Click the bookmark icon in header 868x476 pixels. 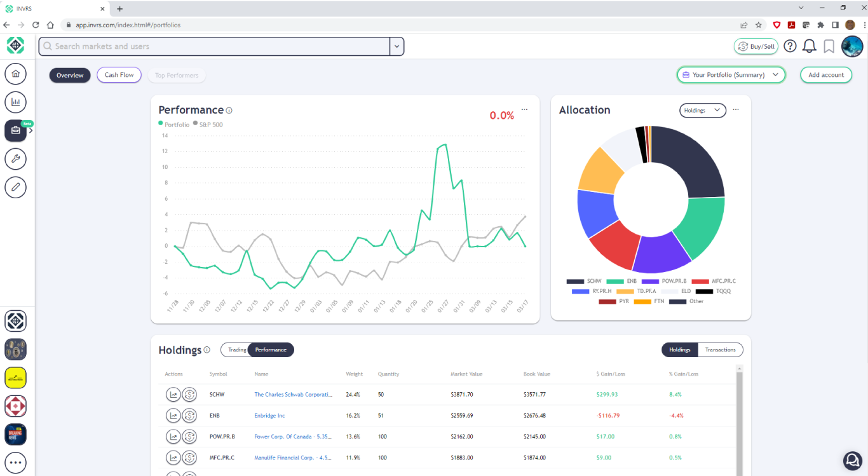coord(829,46)
